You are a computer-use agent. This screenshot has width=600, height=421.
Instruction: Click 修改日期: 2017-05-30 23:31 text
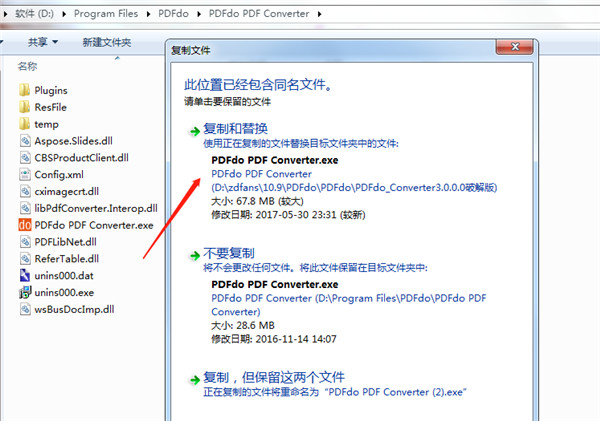pos(288,215)
